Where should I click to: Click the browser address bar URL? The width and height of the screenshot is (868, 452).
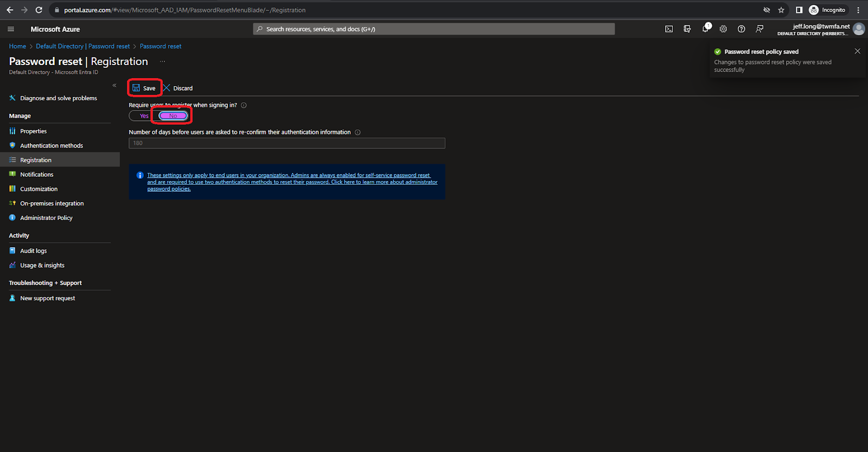[184, 10]
